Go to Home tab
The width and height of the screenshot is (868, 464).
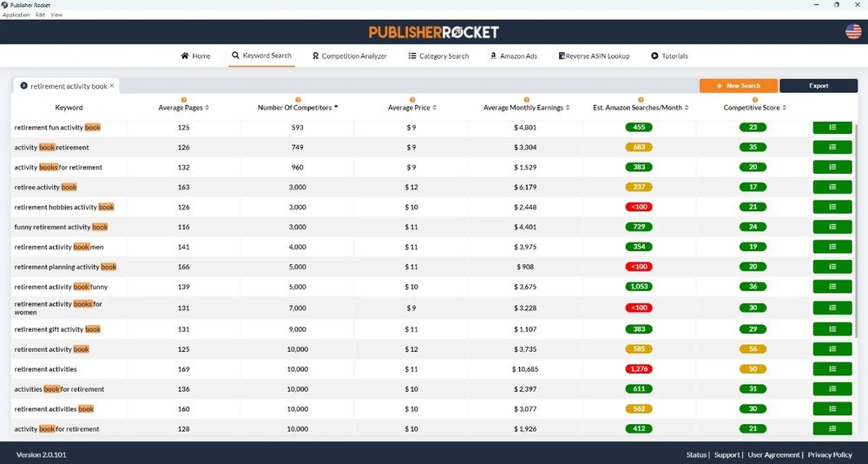pyautogui.click(x=195, y=56)
